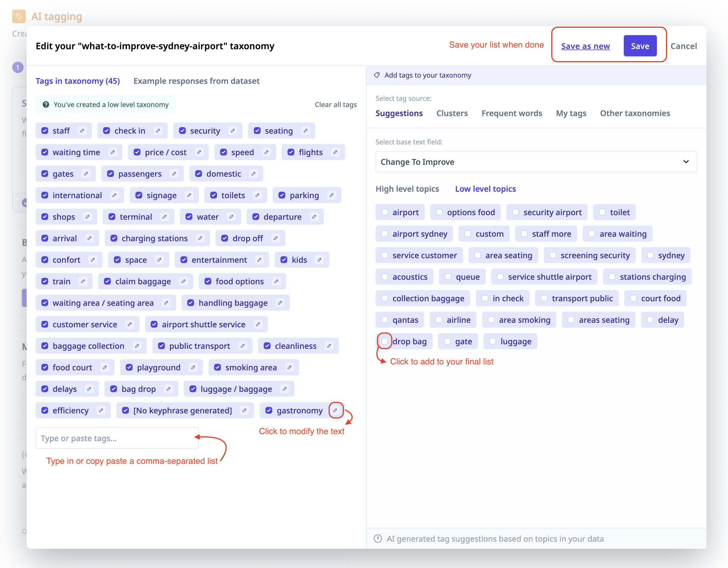Click pencil icon next to 'confort' tag
The height and width of the screenshot is (568, 728).
93,260
